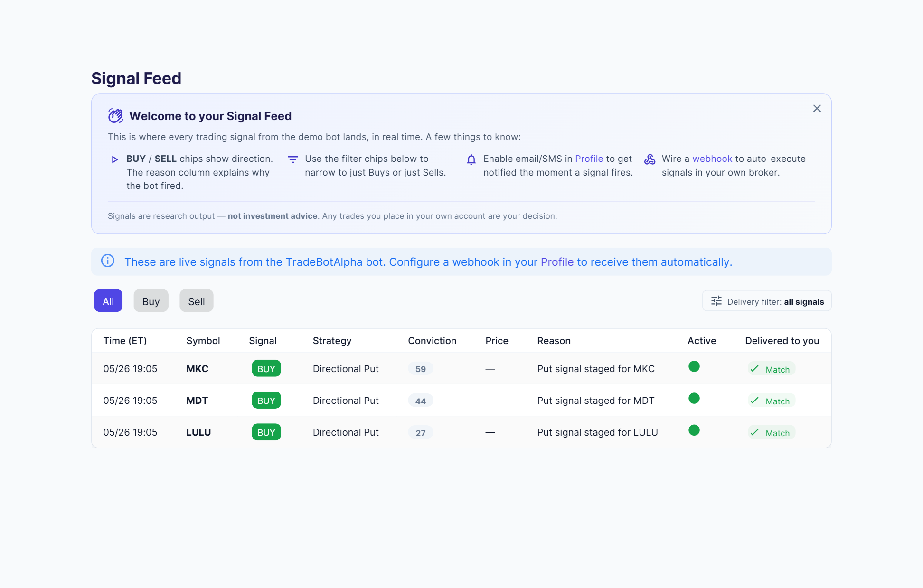
Task: Click the conviction score 59
Action: coord(421,369)
